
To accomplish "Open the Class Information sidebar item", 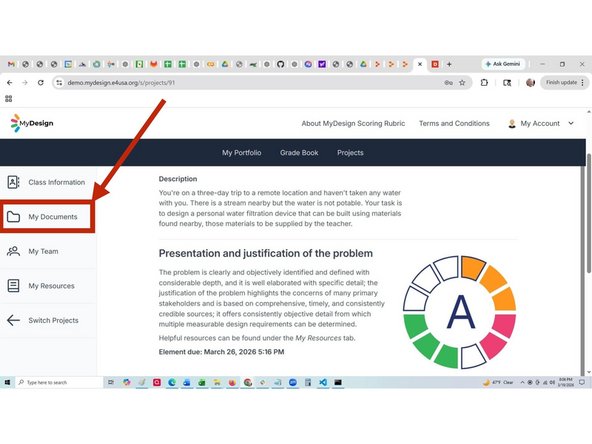I will [47, 182].
